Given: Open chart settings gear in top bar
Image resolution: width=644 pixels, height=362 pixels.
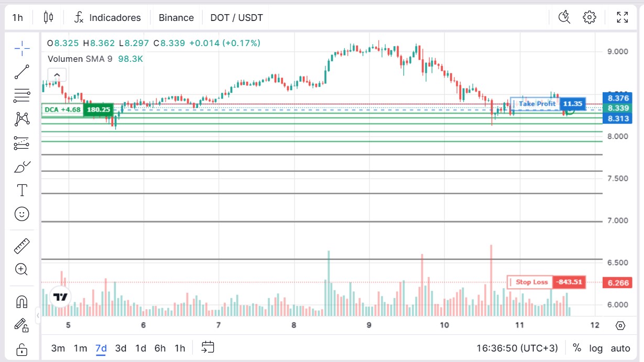Looking at the screenshot, I should 590,17.
